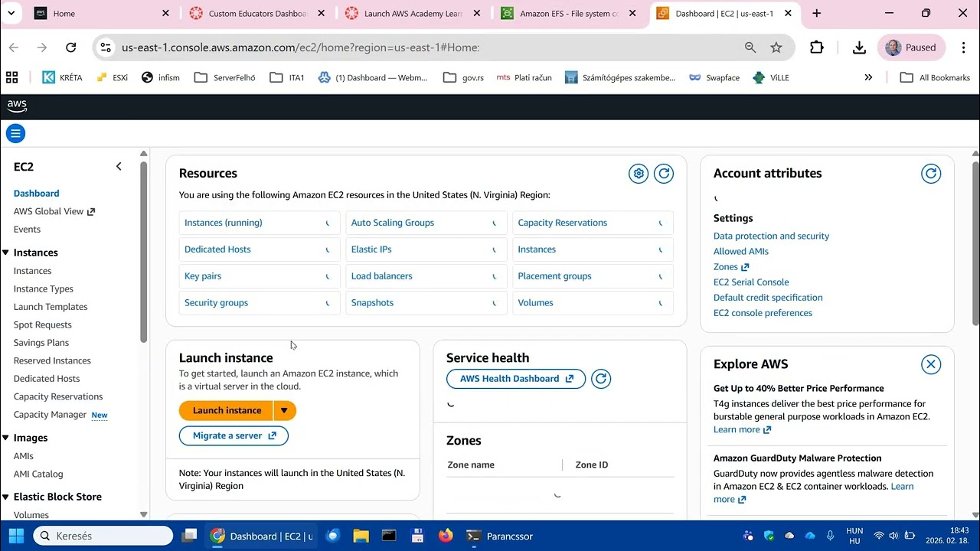This screenshot has height=551, width=980.
Task: Toggle the blue hamburger navigation menu
Action: [x=15, y=134]
